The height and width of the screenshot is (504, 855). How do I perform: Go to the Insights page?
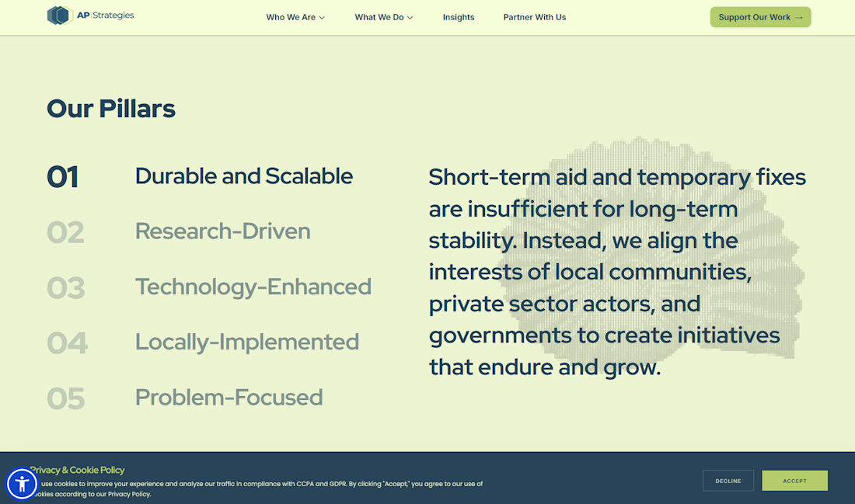tap(459, 17)
